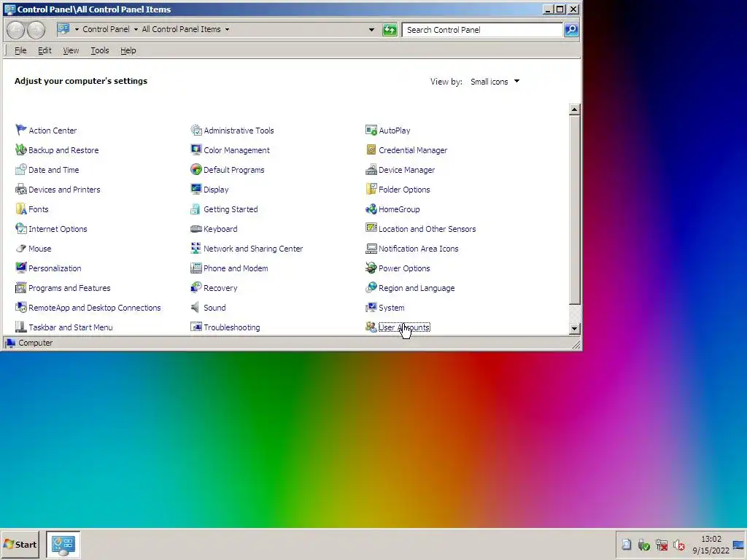Open Region and Language link
This screenshot has width=747, height=560.
tap(417, 288)
